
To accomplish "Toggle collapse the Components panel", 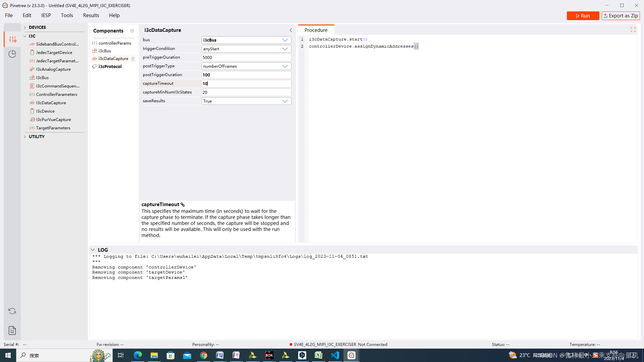I will (290, 29).
